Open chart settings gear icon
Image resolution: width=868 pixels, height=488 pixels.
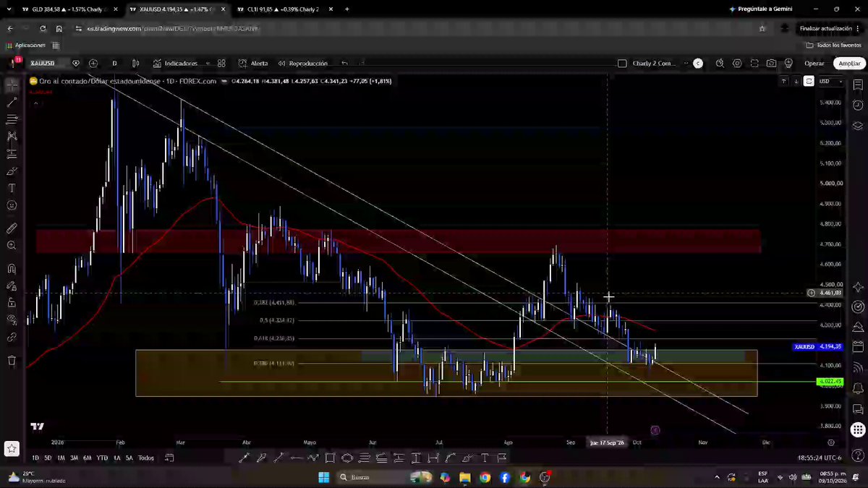[x=737, y=64]
